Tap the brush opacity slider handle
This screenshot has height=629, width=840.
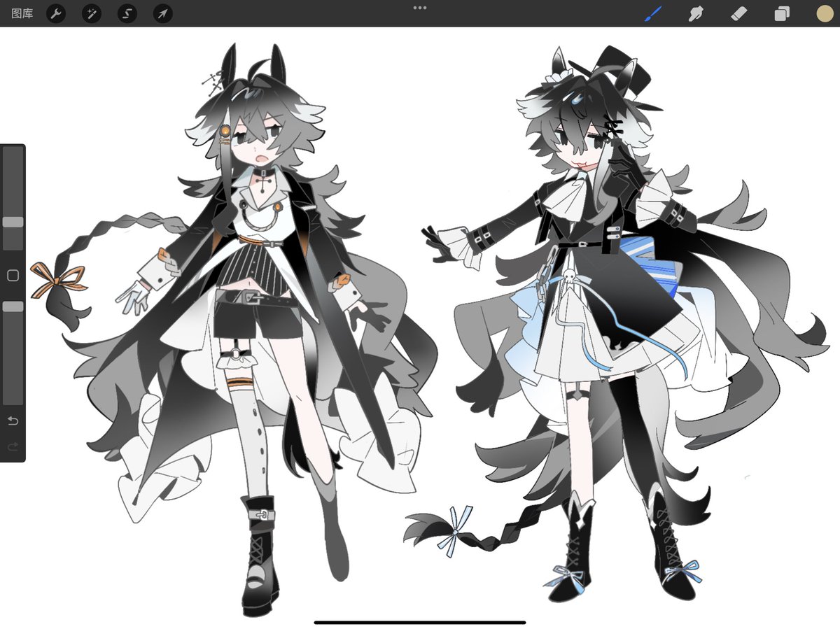click(x=12, y=306)
